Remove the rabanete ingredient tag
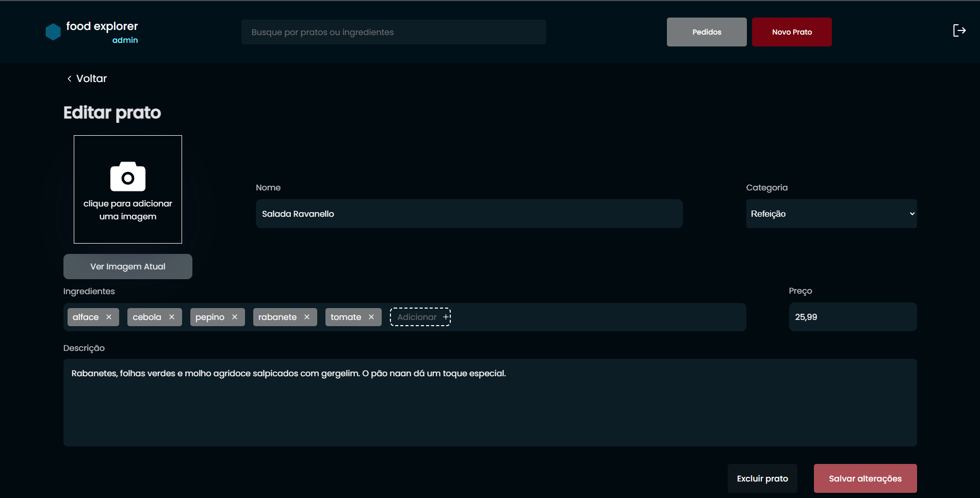Viewport: 980px width, 498px height. click(x=307, y=317)
